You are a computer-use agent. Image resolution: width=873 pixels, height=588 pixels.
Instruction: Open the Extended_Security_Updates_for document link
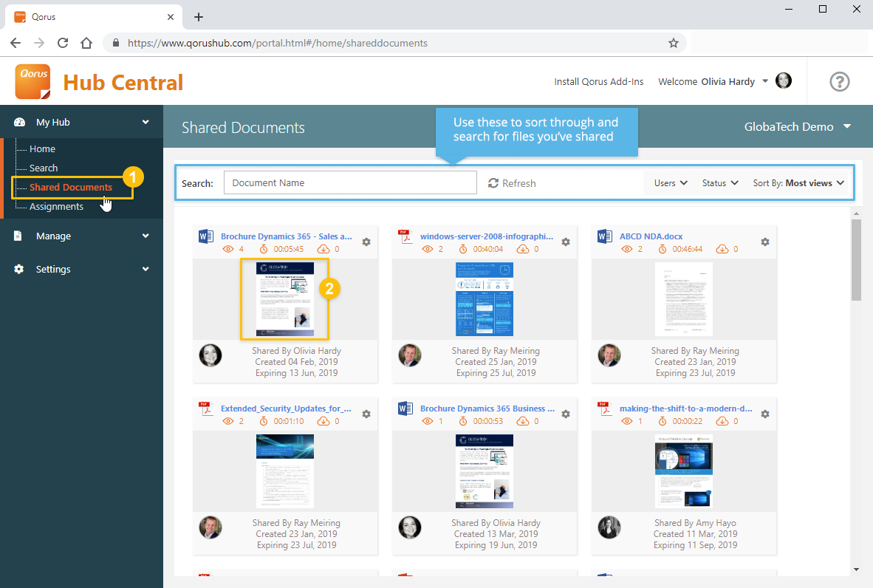286,408
